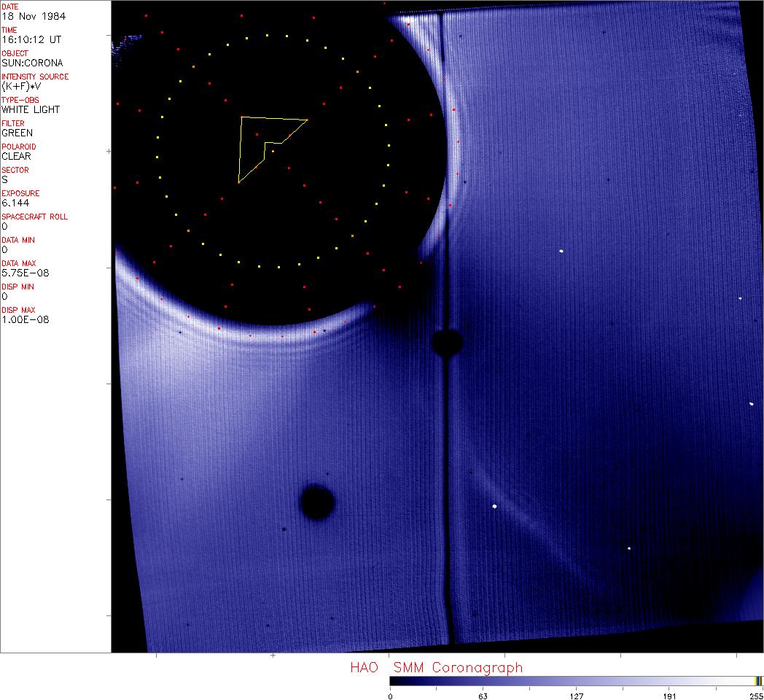Select the 127 tick label under color bar
This screenshot has height=700, width=764.
pos(576,696)
